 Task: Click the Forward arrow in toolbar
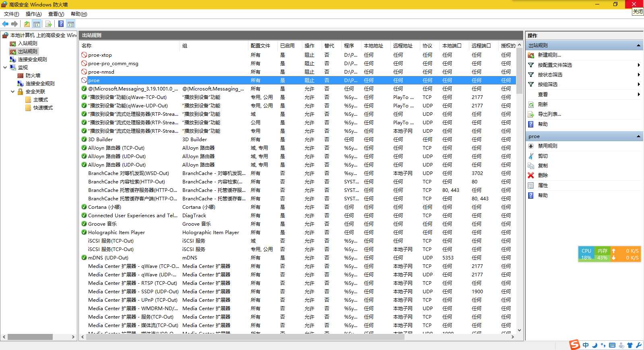coord(14,24)
